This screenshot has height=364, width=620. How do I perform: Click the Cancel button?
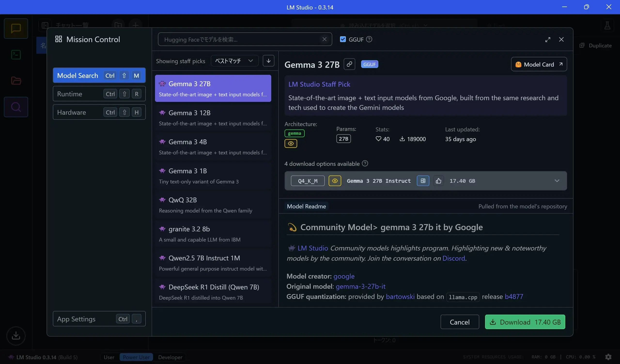click(460, 322)
